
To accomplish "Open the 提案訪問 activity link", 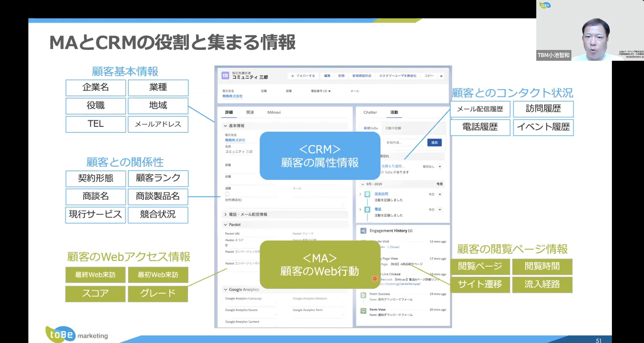I will pos(381,194).
